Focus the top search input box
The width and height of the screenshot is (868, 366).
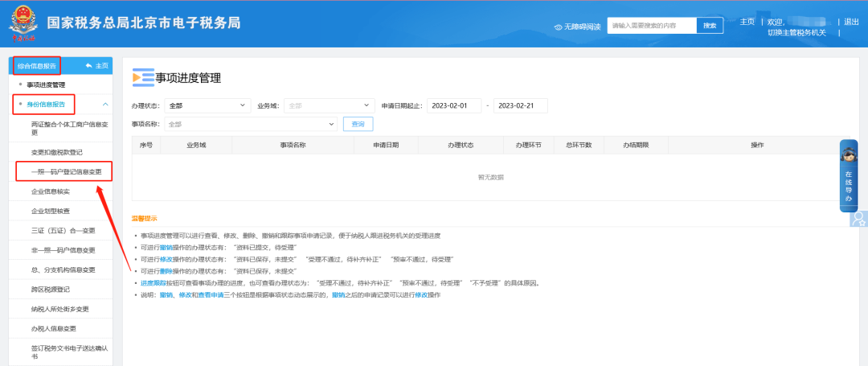(652, 26)
